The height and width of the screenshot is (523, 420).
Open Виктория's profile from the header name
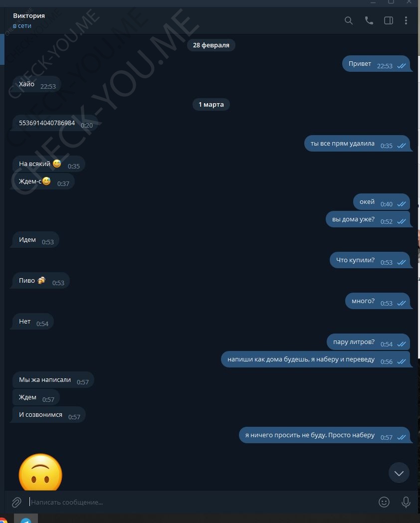[29, 15]
